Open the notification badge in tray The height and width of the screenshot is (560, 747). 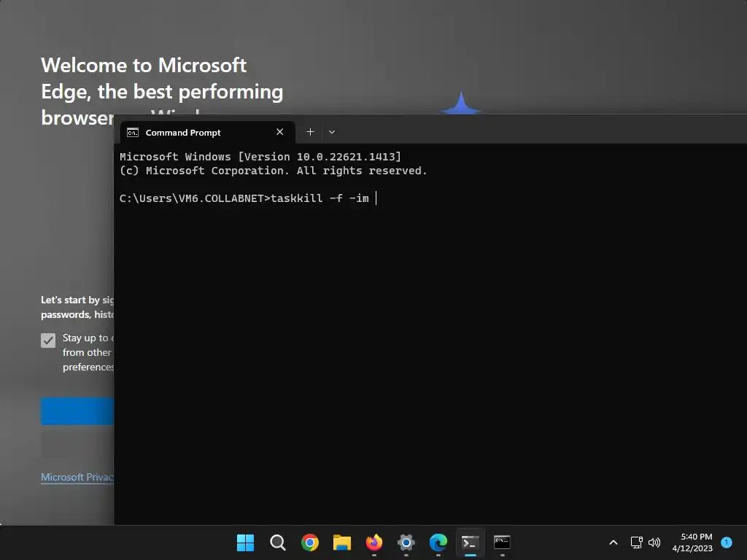[x=727, y=542]
